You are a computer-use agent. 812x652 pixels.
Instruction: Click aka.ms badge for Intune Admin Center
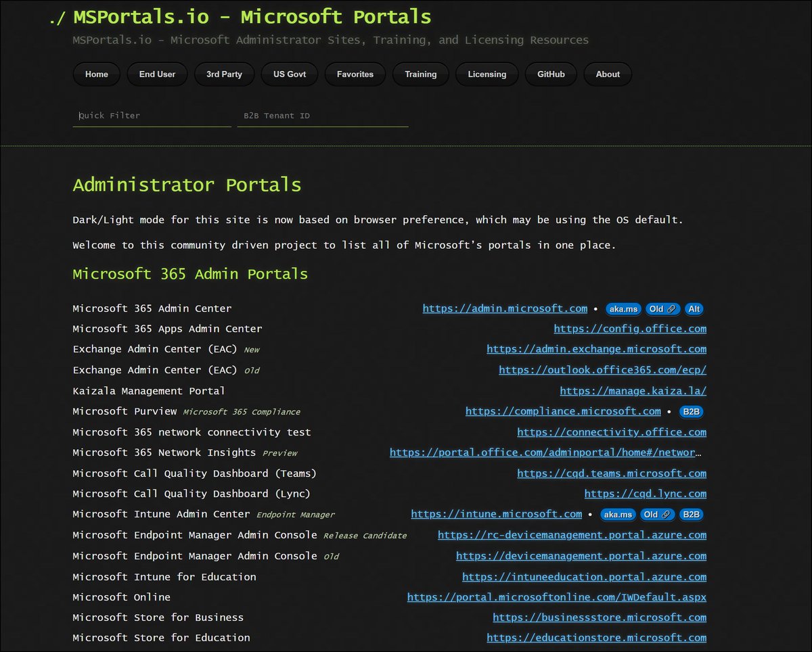pos(618,515)
